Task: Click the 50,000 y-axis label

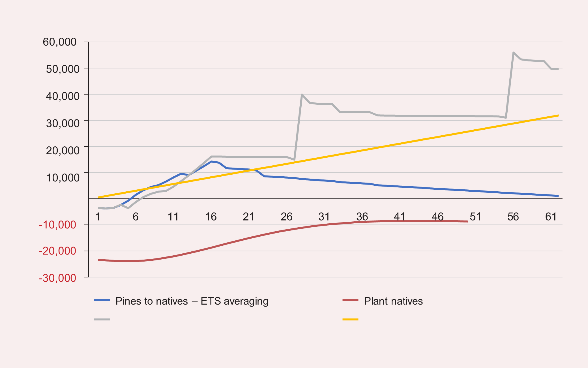Action: 63,69
